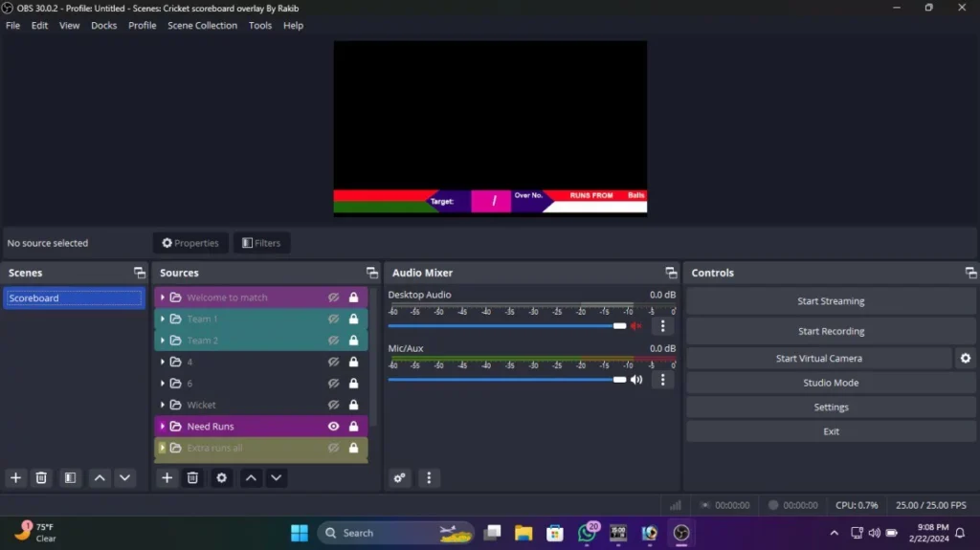Remove selected source with trash icon
980x550 pixels.
[192, 478]
